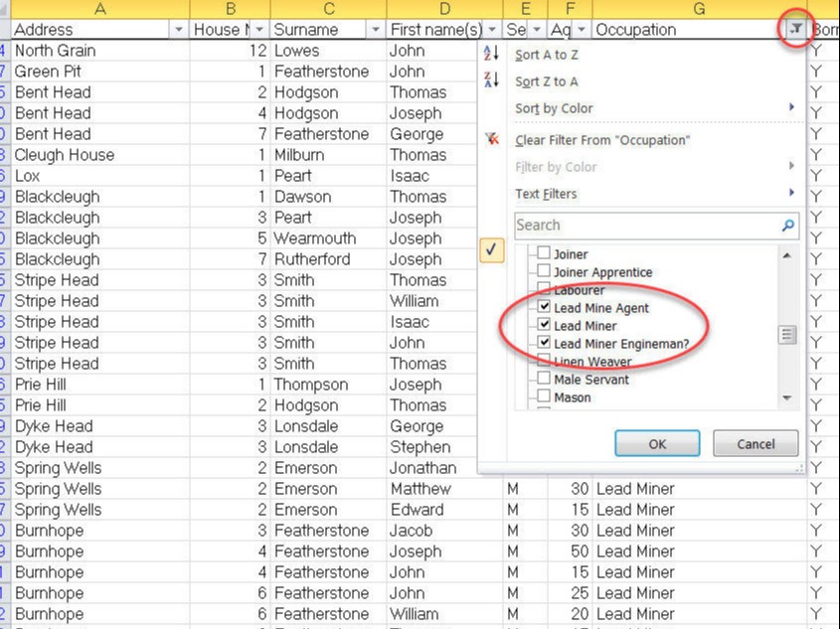Open the Sort by Color submenu arrow
Viewport: 840px width, 629px height.
point(791,108)
